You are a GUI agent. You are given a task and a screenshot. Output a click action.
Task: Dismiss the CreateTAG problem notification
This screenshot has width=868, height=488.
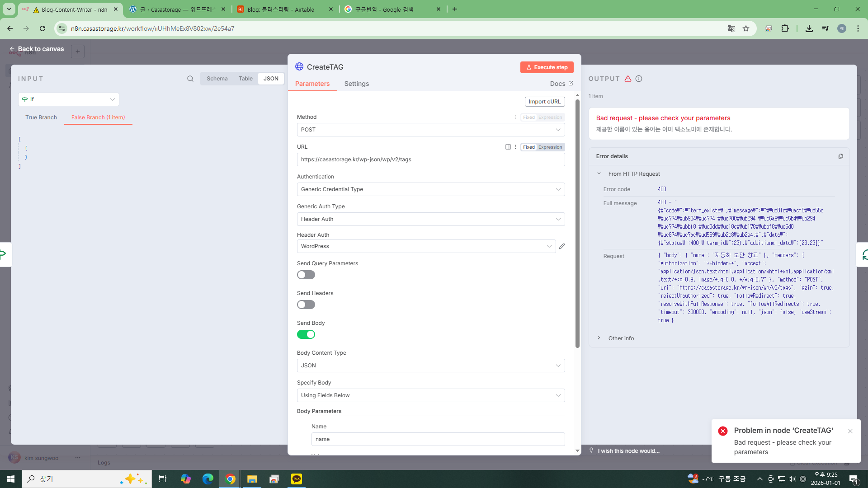(850, 431)
